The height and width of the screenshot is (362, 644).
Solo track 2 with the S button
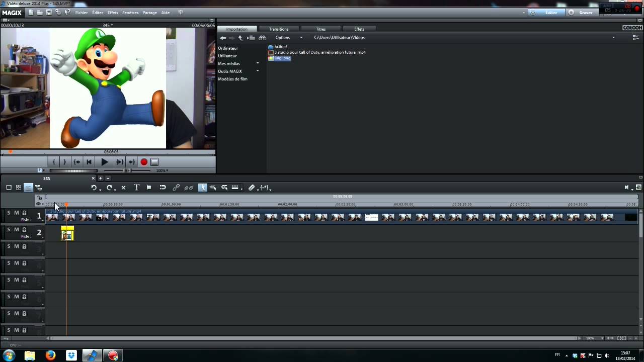point(9,230)
